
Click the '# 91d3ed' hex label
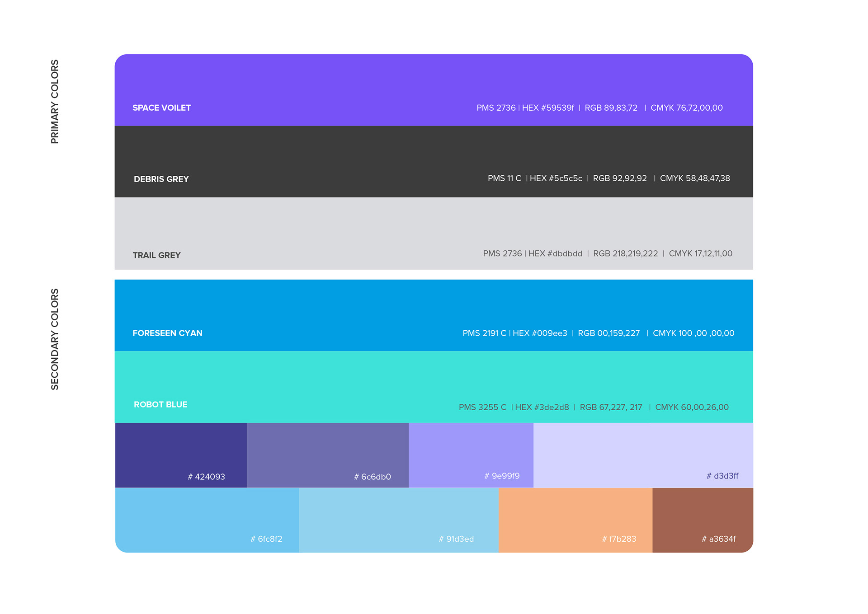[456, 539]
